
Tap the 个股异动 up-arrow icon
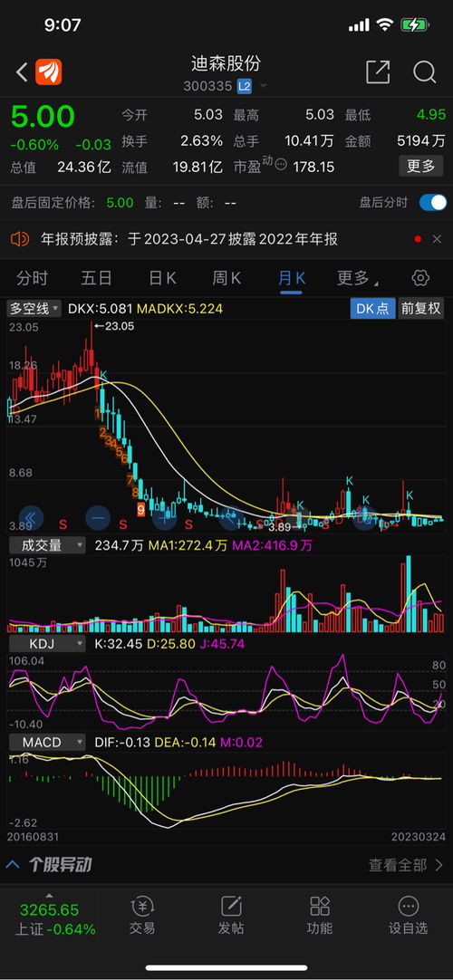(13, 864)
